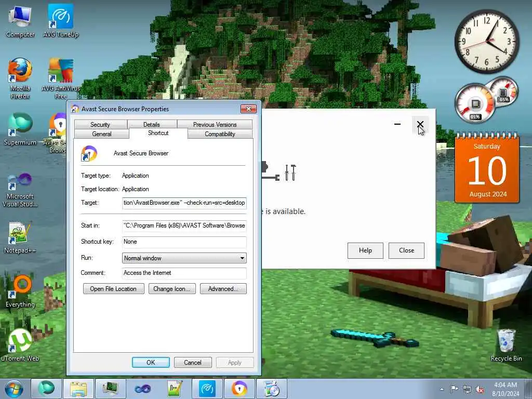
Task: Select the Shortcut tab
Action: click(158, 133)
